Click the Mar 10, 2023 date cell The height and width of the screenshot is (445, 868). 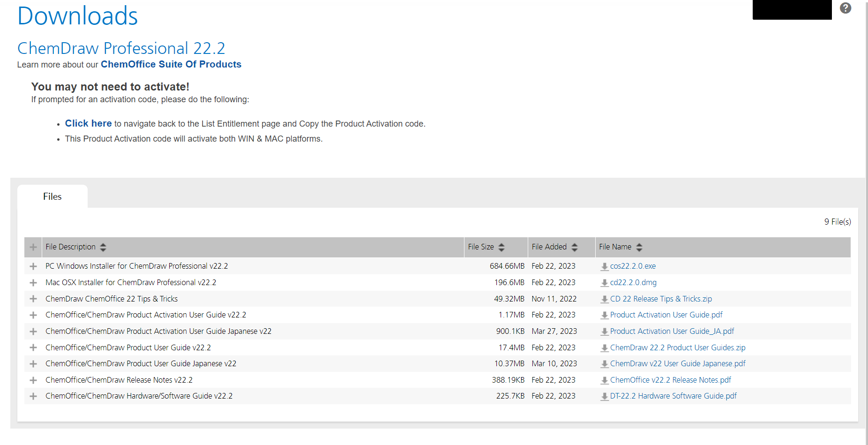554,363
